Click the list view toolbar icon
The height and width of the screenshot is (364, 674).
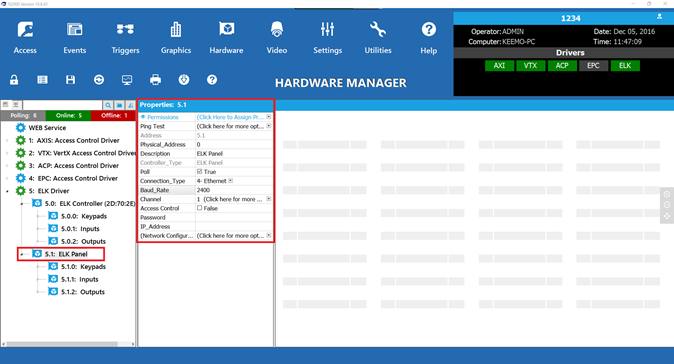(42, 80)
